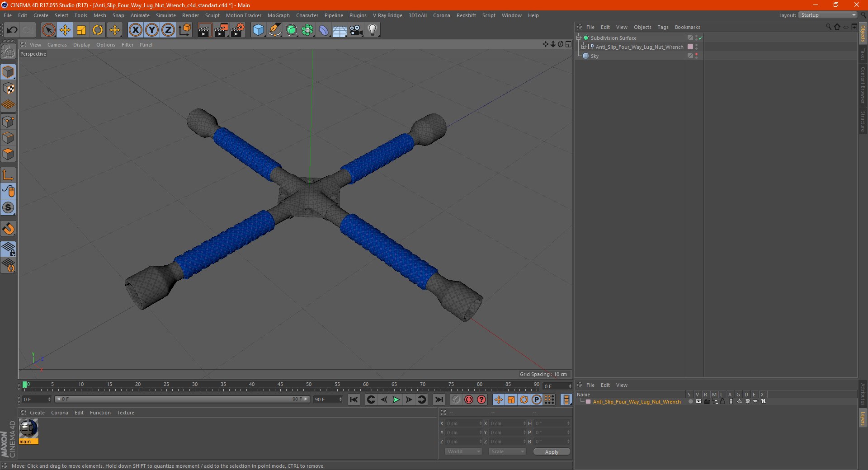Click the Light bulb object icon
The height and width of the screenshot is (470, 868).
click(x=373, y=30)
